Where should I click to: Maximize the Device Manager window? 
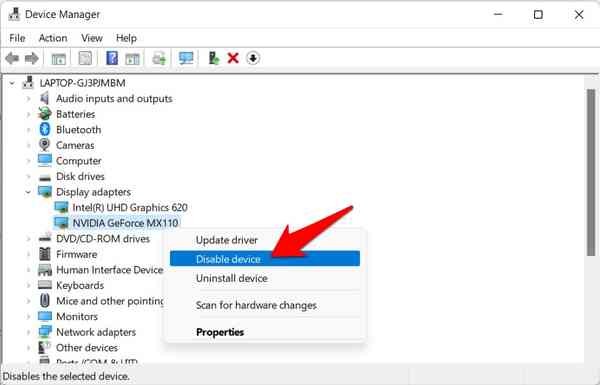point(538,15)
